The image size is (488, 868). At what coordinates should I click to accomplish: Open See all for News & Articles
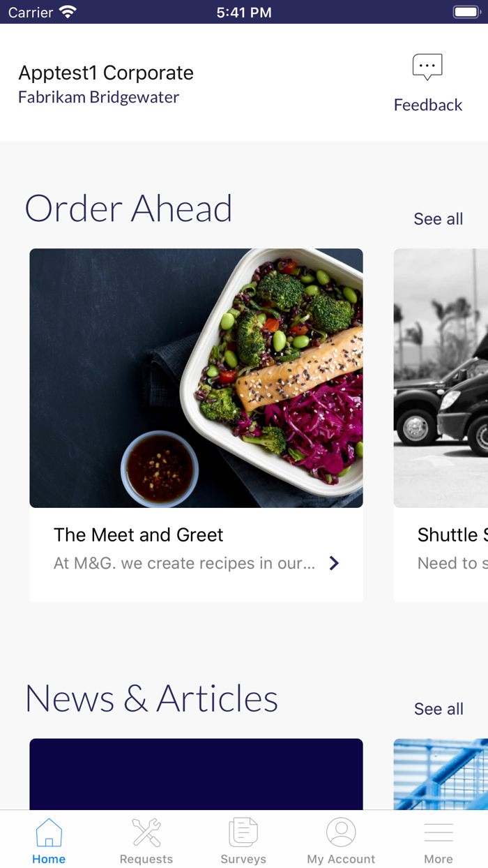(438, 708)
